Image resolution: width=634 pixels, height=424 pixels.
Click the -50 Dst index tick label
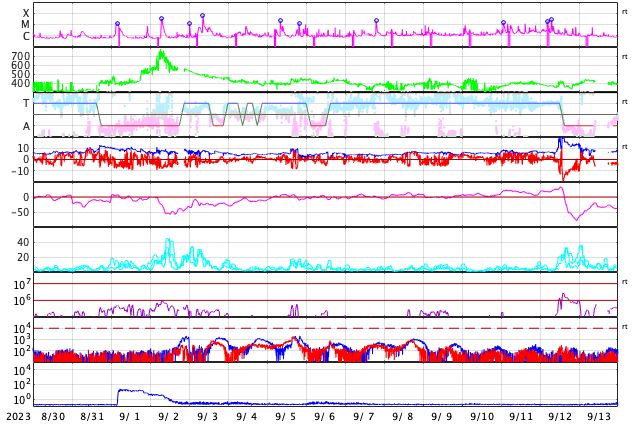tap(20, 212)
